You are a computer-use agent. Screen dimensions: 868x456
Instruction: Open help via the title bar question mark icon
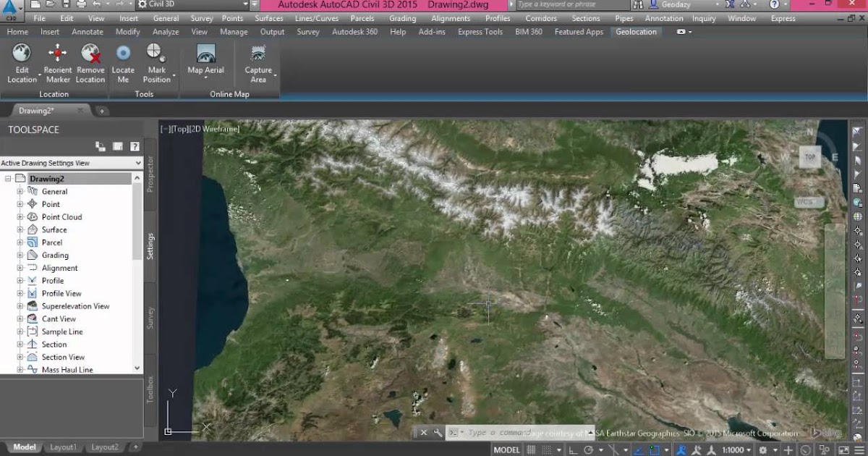[774, 4]
